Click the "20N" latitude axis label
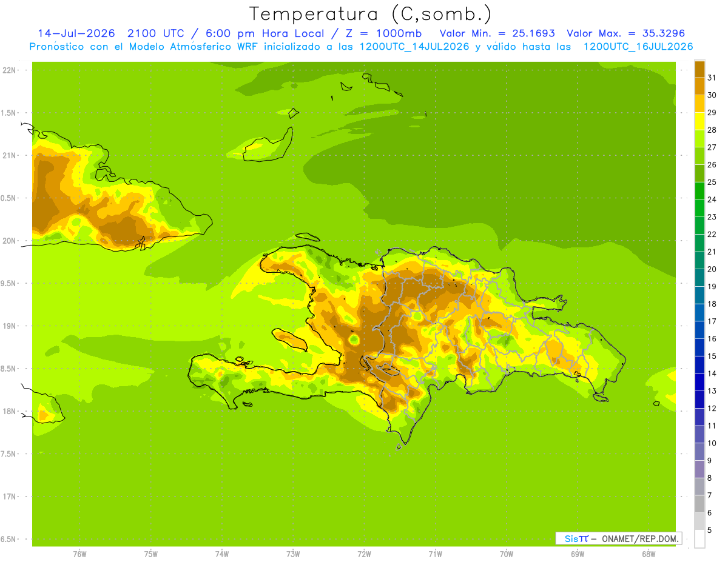 point(9,241)
